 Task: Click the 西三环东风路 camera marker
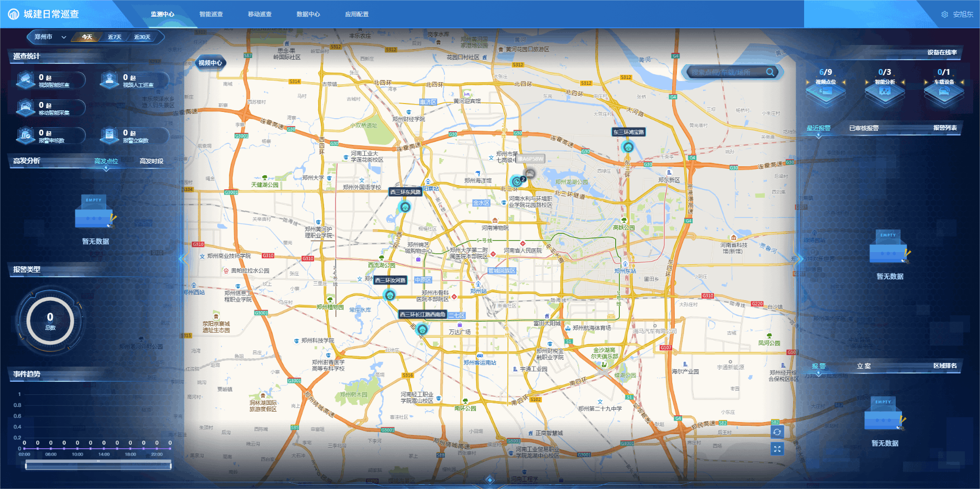pos(405,207)
